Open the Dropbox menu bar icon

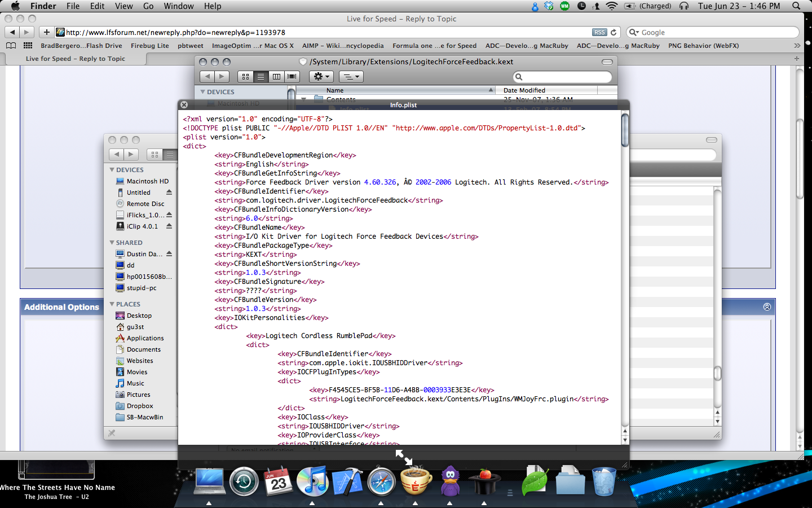(549, 6)
